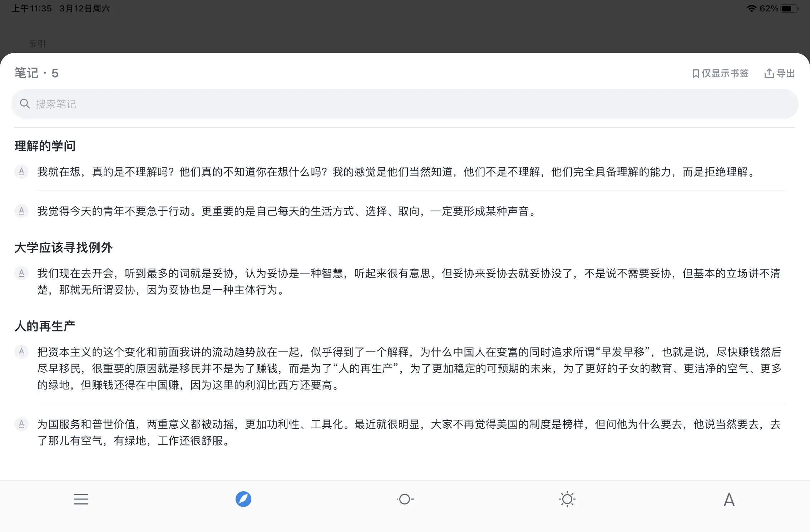
Task: Click the highlight icon beside 为国服务 note
Action: [21, 424]
